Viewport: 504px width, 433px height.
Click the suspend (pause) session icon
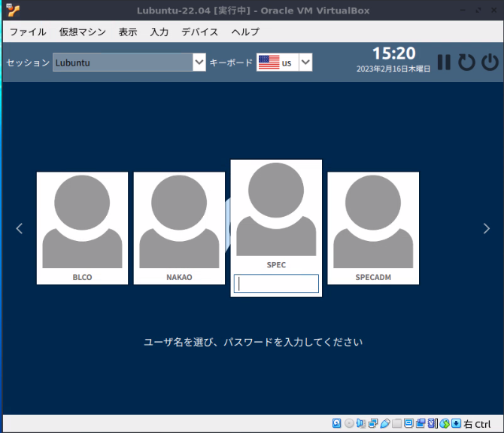444,63
